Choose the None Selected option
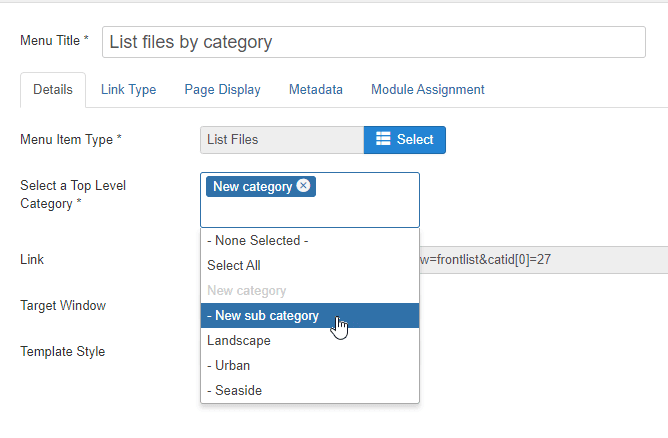 pyautogui.click(x=257, y=241)
